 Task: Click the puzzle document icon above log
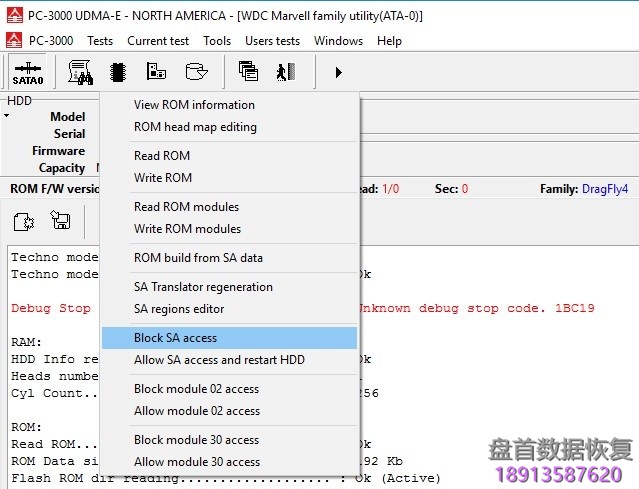[24, 222]
